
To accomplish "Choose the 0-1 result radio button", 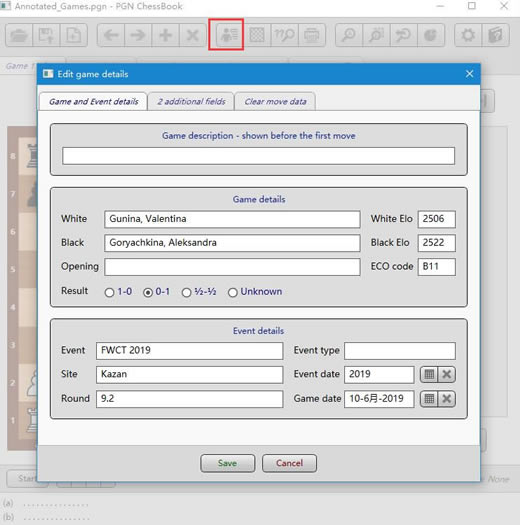I will coord(148,292).
